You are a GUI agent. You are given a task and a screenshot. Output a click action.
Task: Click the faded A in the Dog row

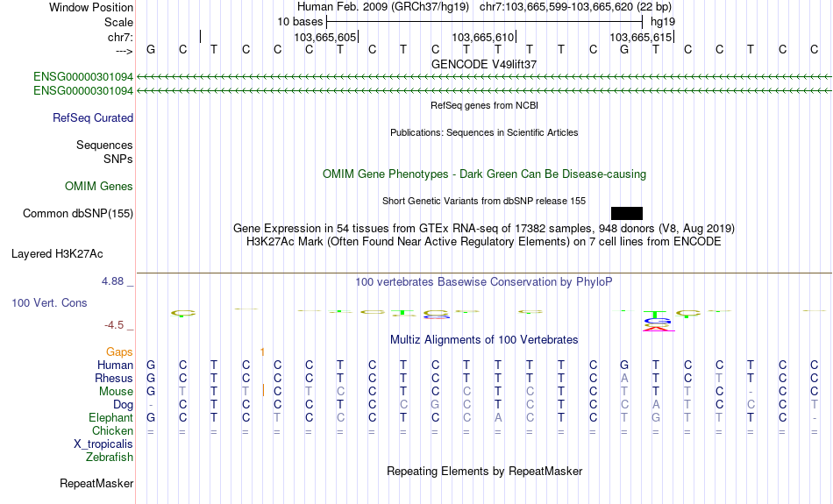[x=656, y=405]
